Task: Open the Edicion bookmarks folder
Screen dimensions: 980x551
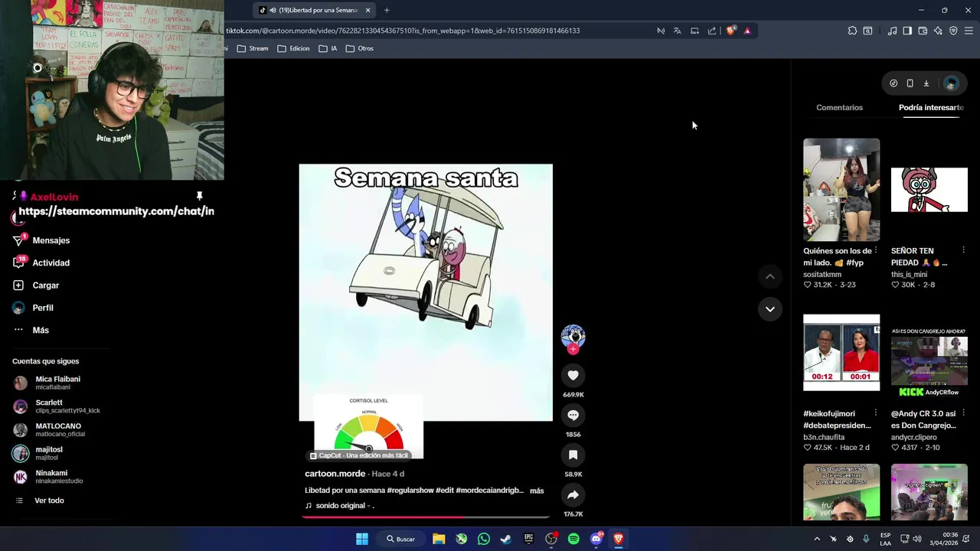Action: pyautogui.click(x=293, y=48)
